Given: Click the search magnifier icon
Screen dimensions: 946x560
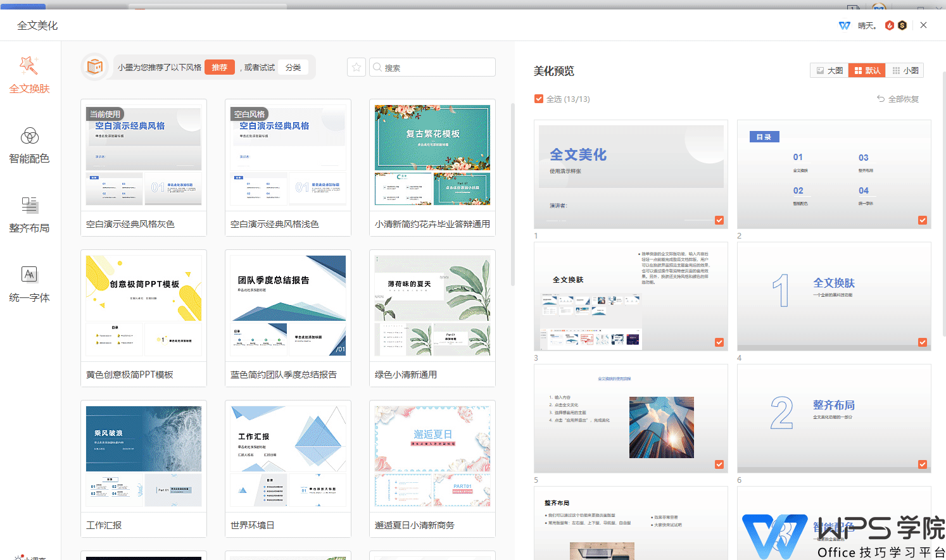Looking at the screenshot, I should (377, 67).
